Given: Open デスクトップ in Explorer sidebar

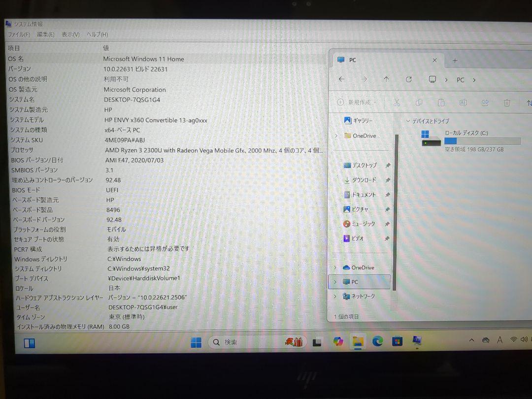Looking at the screenshot, I should point(360,165).
